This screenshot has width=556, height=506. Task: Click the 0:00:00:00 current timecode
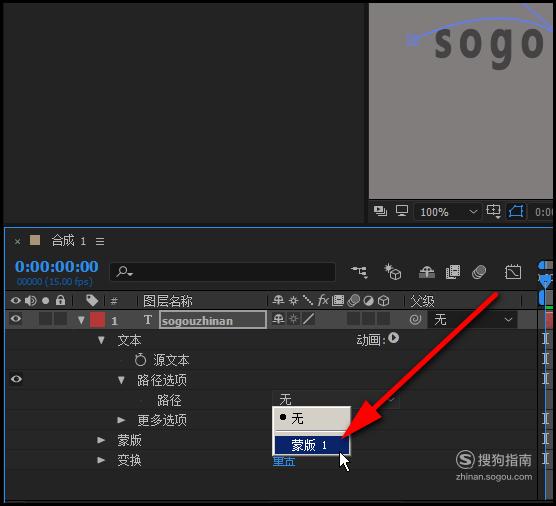[x=57, y=266]
